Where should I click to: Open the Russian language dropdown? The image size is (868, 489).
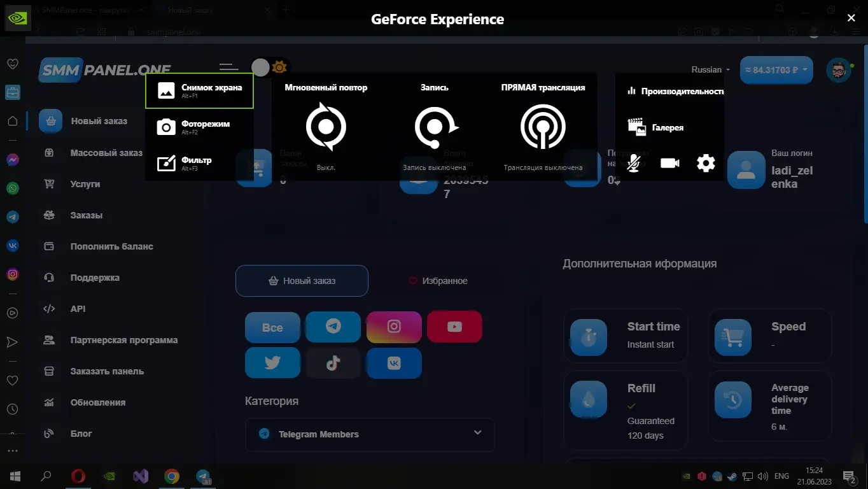click(711, 69)
